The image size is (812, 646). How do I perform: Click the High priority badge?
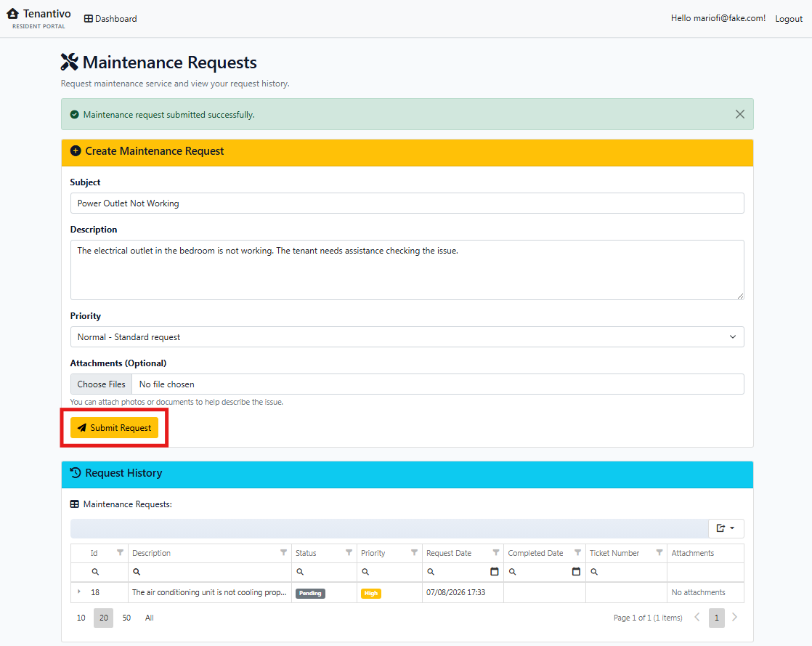[371, 593]
